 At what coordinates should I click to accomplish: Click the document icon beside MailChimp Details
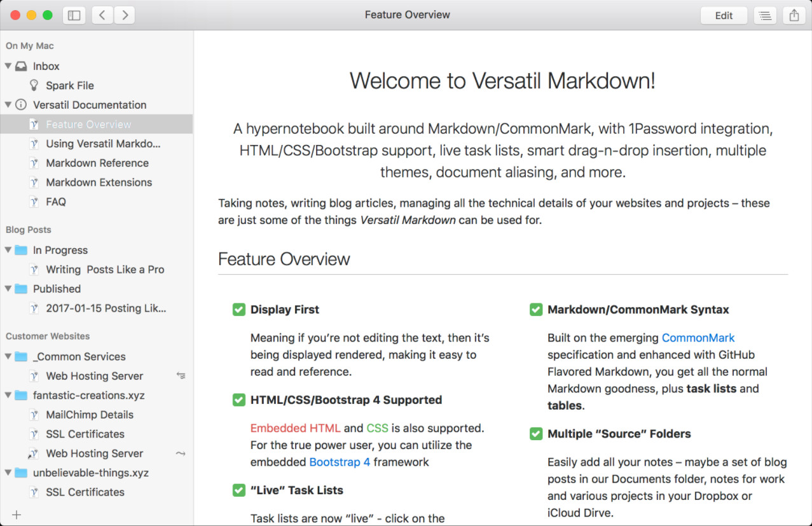tap(34, 415)
